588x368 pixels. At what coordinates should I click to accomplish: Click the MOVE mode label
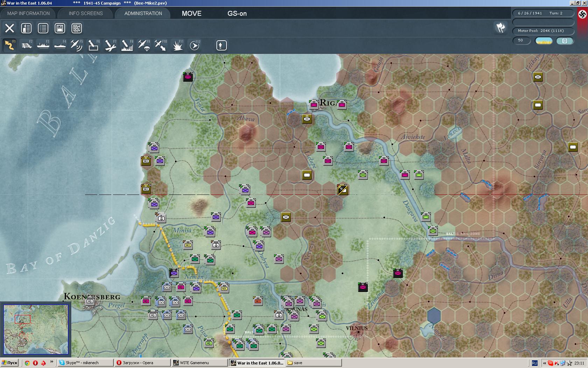pyautogui.click(x=191, y=13)
